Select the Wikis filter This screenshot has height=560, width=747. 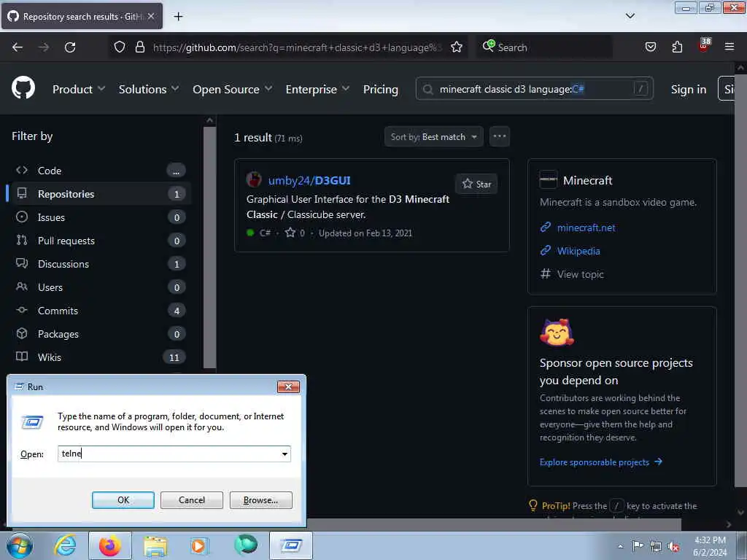tap(99, 357)
